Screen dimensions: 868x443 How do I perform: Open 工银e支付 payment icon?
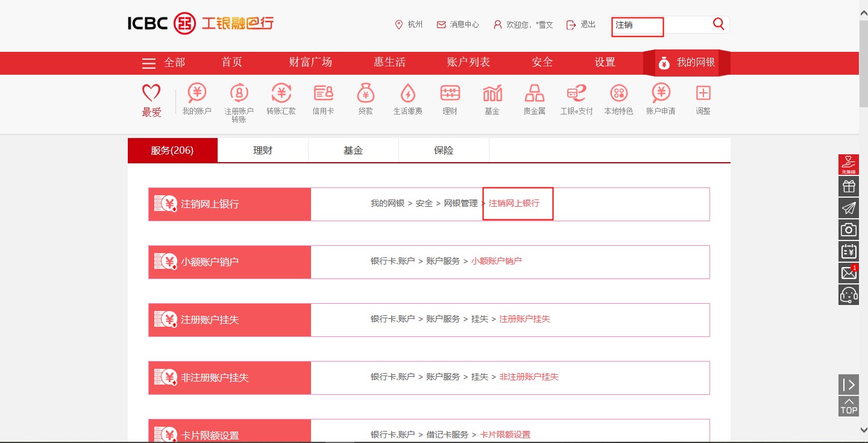tap(575, 99)
